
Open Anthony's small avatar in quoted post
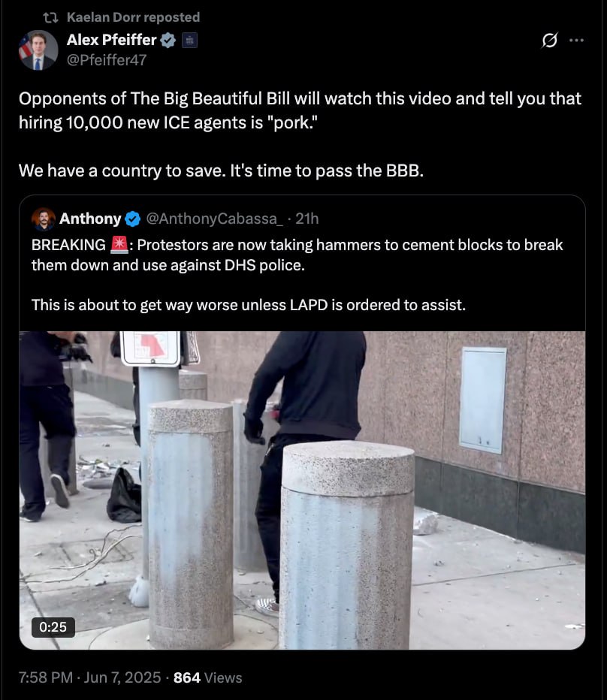44,219
